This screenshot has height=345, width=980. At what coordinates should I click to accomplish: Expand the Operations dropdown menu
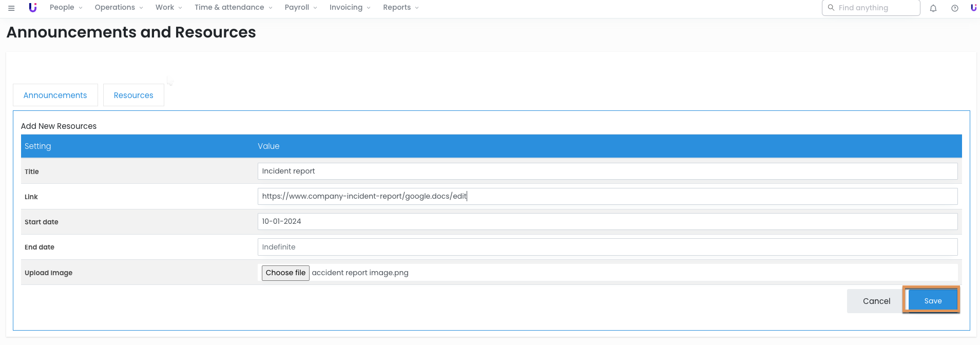click(x=119, y=8)
